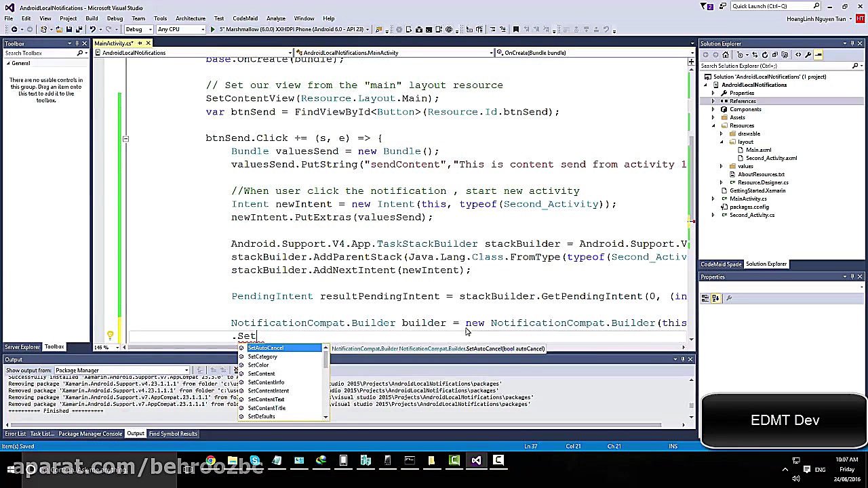The image size is (868, 488).
Task: Collapse the btnSend.Click lambda block
Action: coord(125,138)
